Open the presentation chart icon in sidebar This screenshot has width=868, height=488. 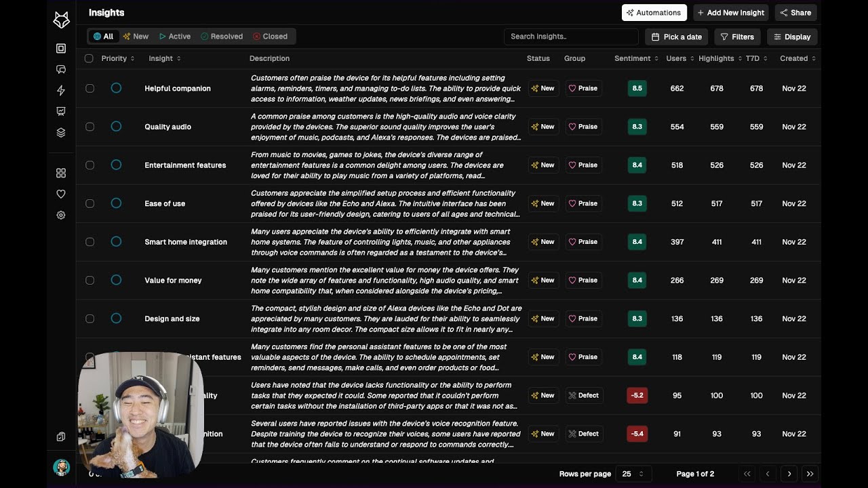[61, 111]
